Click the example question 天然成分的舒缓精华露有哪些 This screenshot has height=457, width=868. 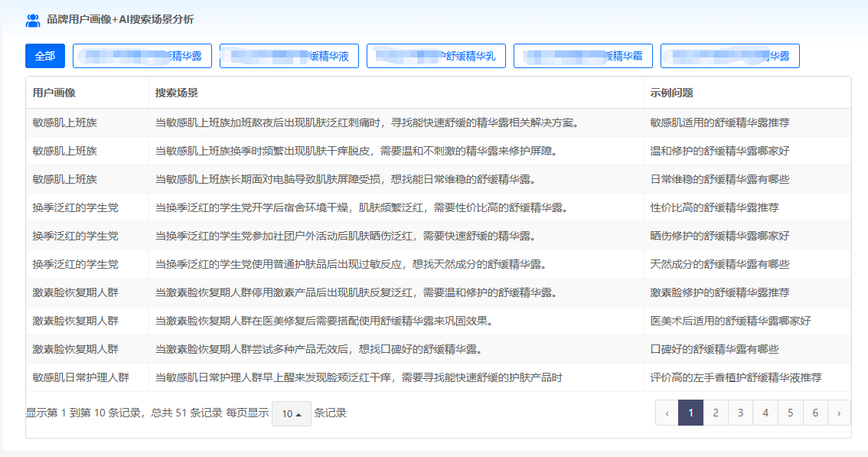click(x=720, y=264)
